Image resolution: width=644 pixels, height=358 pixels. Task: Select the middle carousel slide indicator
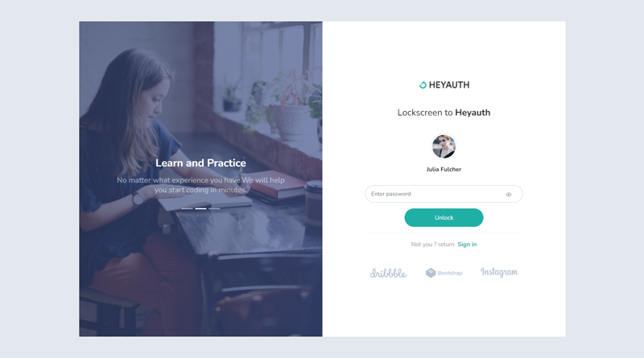point(200,208)
